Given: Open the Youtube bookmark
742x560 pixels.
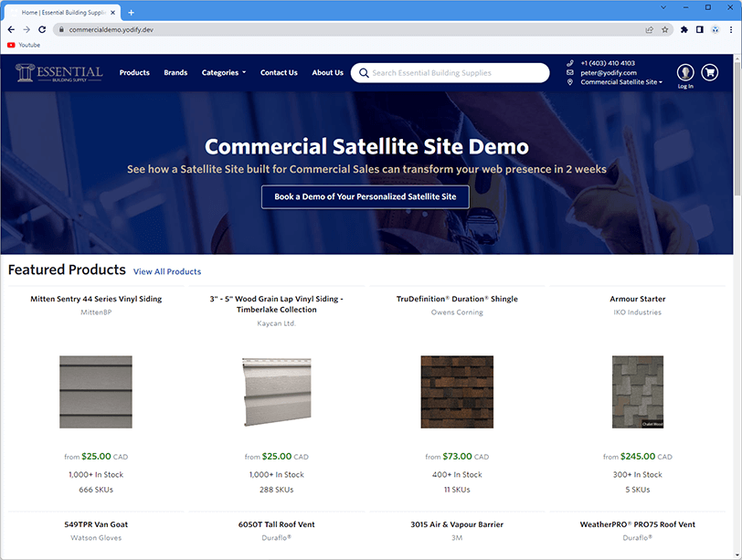Looking at the screenshot, I should tap(24, 45).
